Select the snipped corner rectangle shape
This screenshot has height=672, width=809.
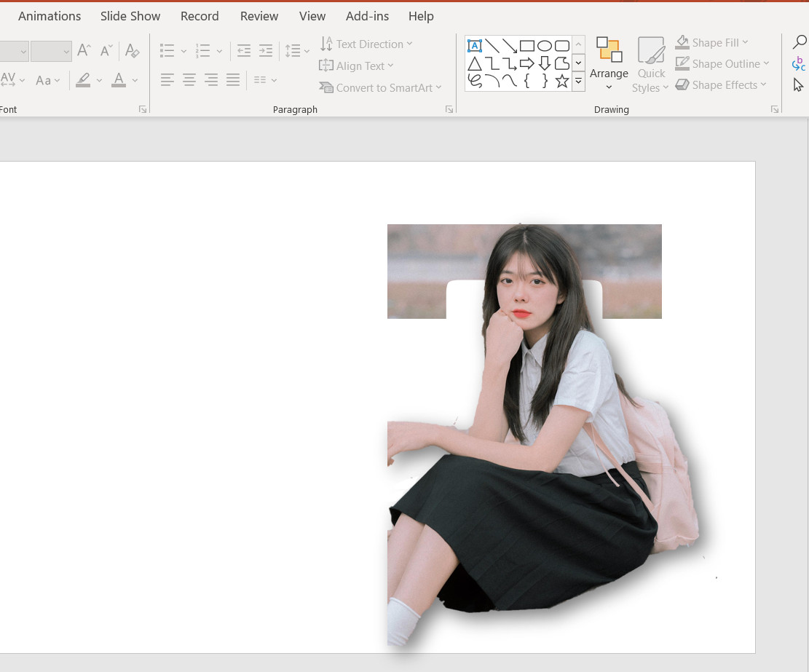click(x=562, y=63)
